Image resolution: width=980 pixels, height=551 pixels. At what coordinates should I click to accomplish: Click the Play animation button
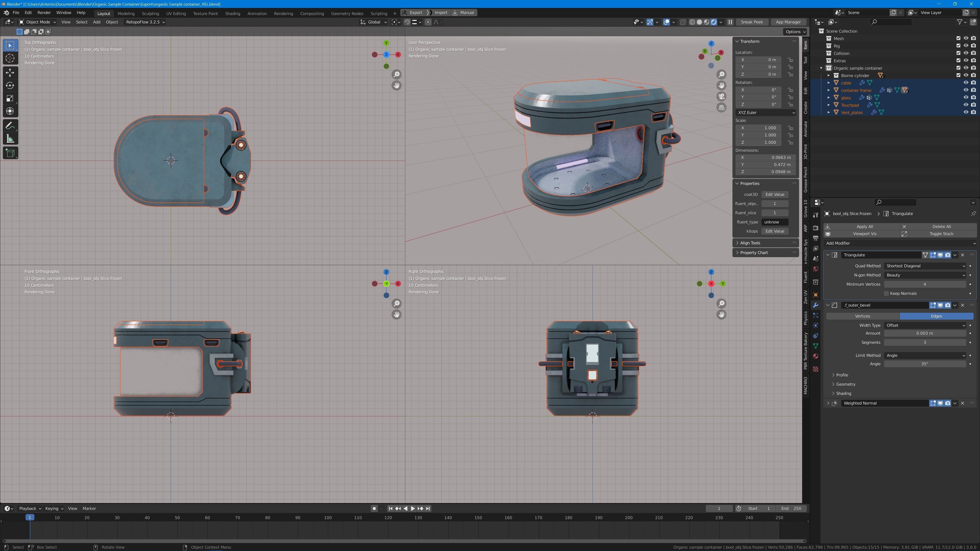pos(413,508)
